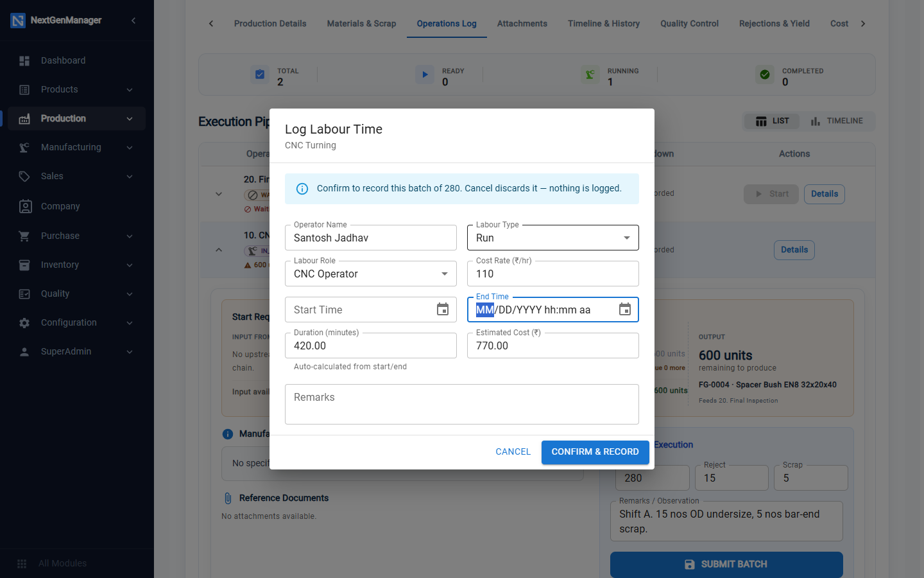Screen dimensions: 924x578
Task: Click the Remarks text area in dialog
Action: [x=462, y=404]
